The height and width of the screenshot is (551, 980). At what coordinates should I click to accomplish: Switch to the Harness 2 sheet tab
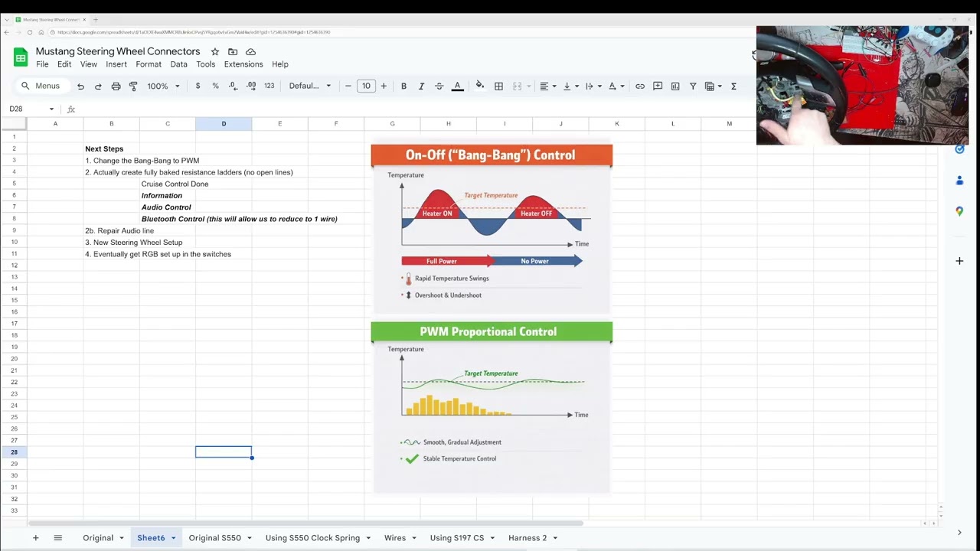click(528, 538)
